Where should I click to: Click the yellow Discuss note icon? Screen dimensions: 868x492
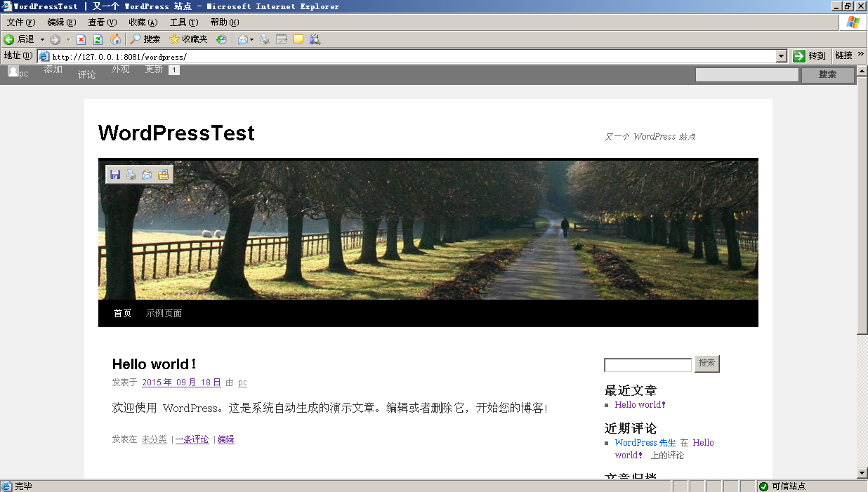(298, 39)
